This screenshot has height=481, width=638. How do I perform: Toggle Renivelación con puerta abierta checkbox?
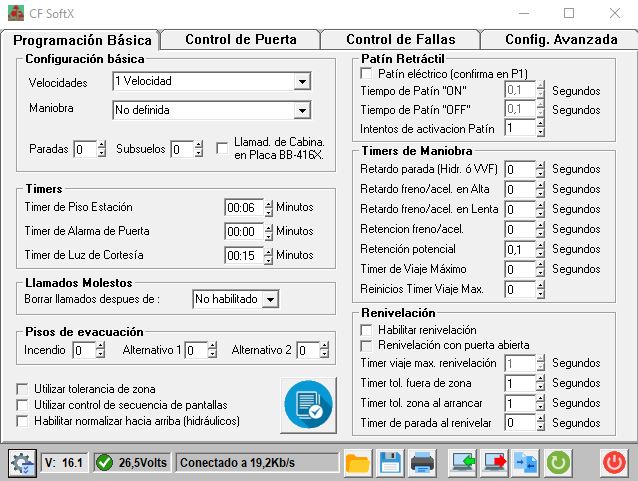(366, 345)
